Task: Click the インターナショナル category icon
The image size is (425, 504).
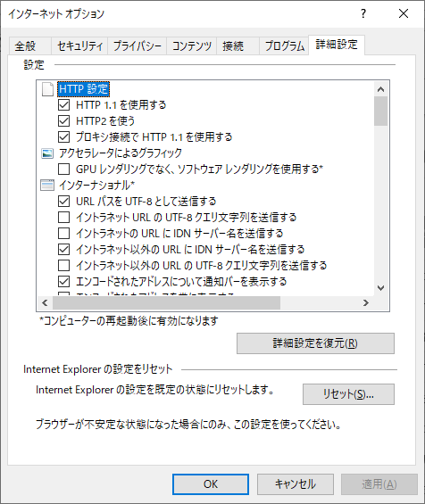Action: coord(47,186)
